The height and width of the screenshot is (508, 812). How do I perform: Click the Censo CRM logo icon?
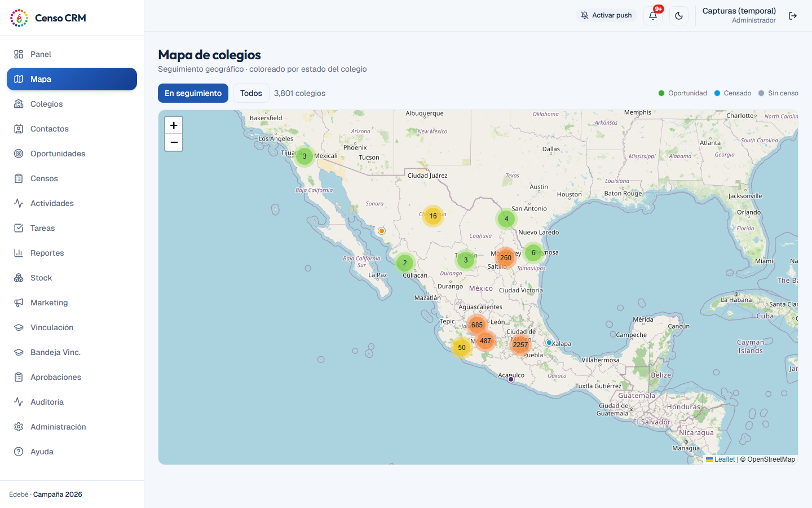[x=19, y=18]
